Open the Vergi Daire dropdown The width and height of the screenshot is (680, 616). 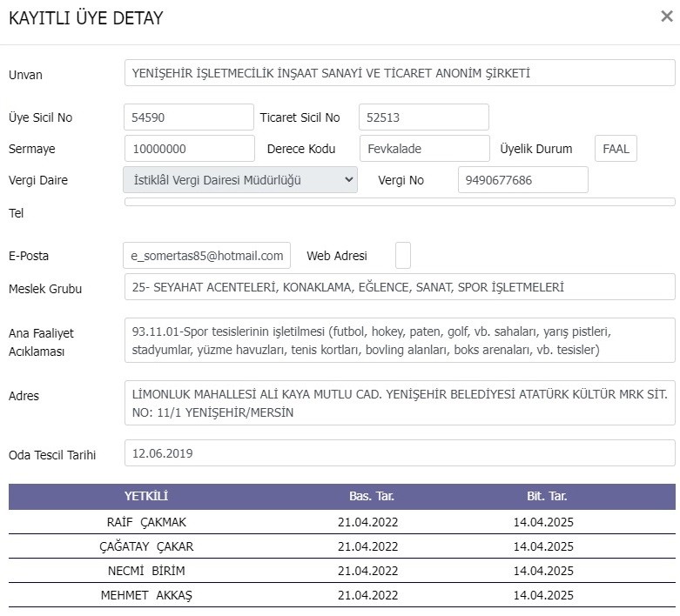click(x=240, y=180)
